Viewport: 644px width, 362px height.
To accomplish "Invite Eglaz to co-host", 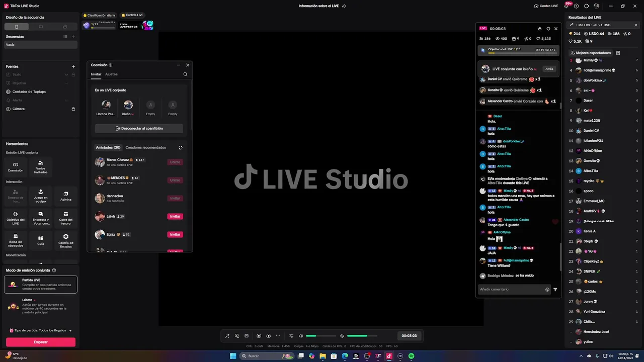I will pos(175,235).
